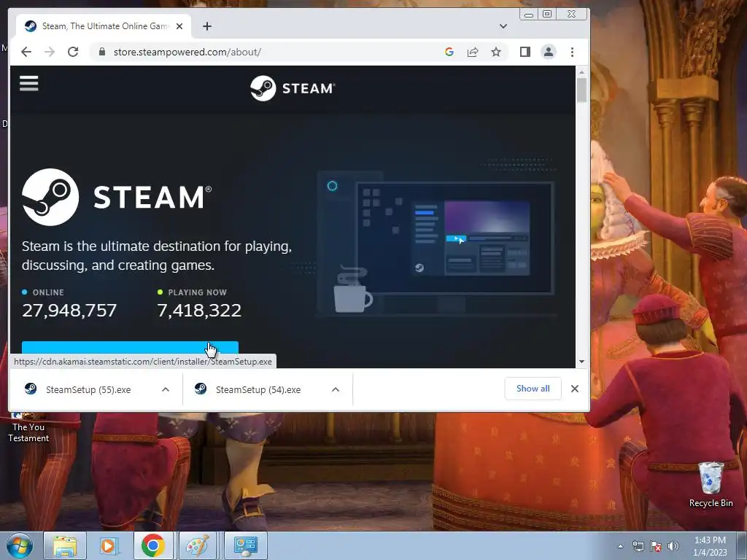
Task: Open the Chrome profile avatar menu
Action: [549, 52]
